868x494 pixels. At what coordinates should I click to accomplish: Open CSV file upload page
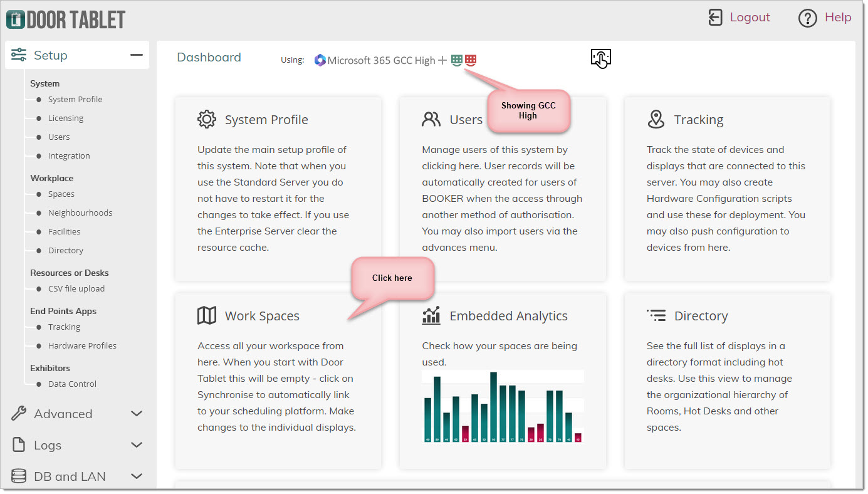76,288
